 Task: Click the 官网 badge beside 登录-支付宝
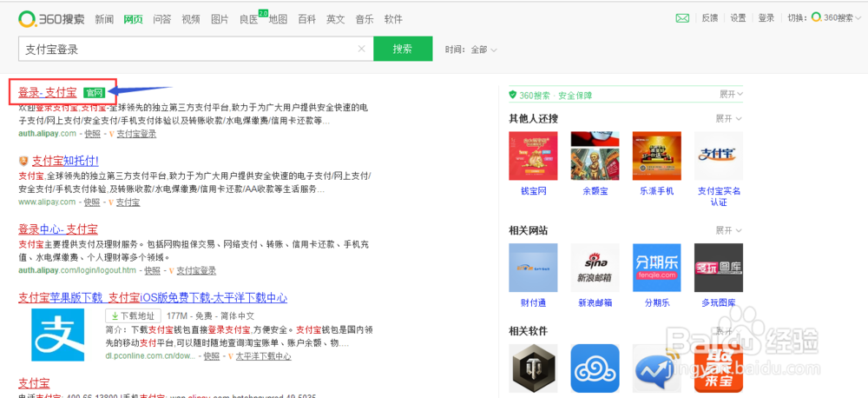pos(94,93)
